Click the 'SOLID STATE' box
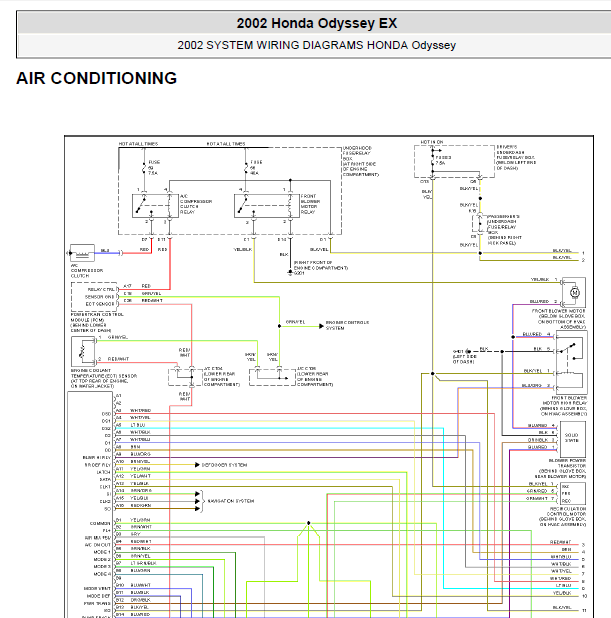 point(573,439)
